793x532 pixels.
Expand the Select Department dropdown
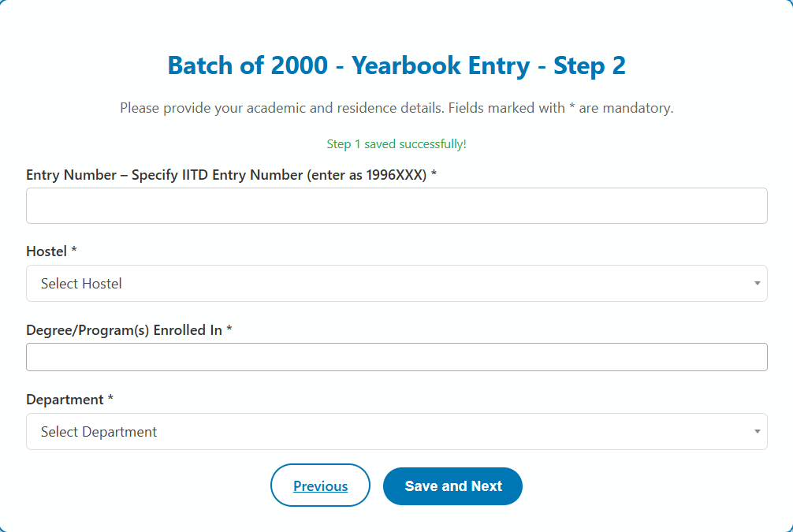click(x=396, y=432)
